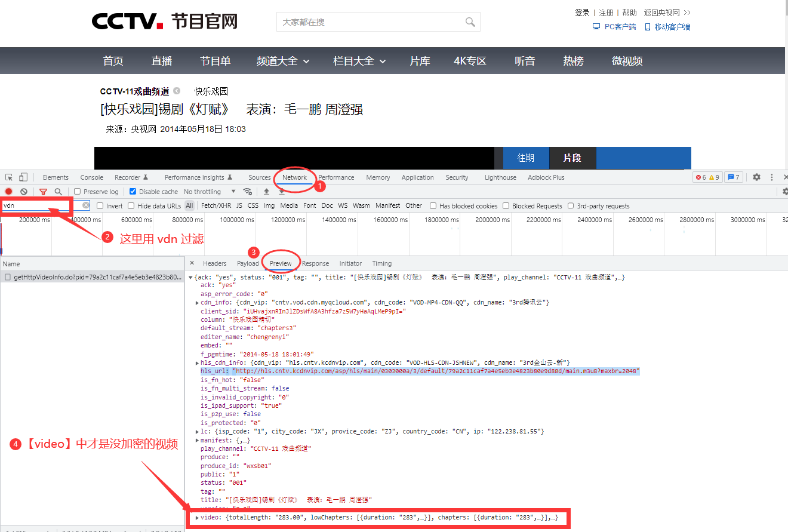788x532 pixels.
Task: Uncheck Disable cache checkbox
Action: coord(133,192)
